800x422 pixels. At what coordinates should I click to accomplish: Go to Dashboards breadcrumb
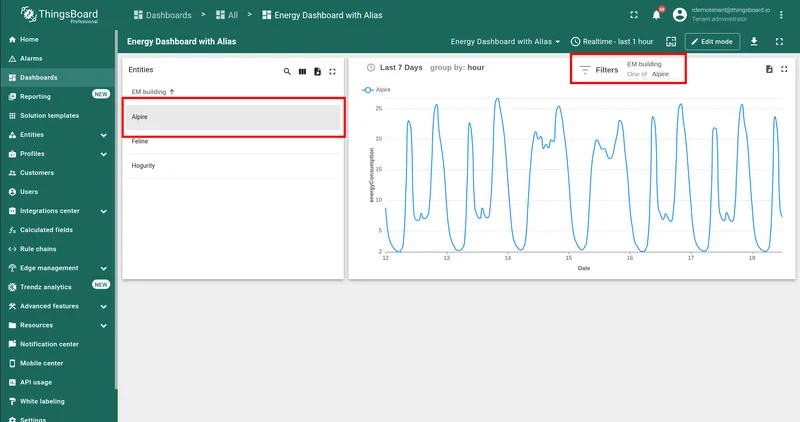click(x=162, y=15)
